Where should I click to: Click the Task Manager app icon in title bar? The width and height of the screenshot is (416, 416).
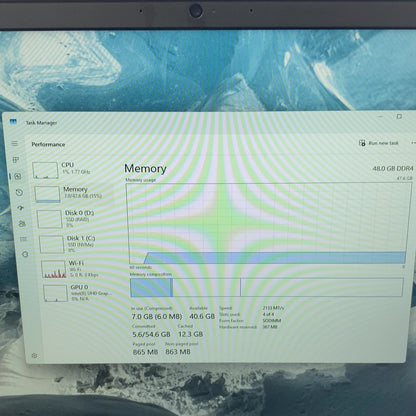pyautogui.click(x=13, y=122)
